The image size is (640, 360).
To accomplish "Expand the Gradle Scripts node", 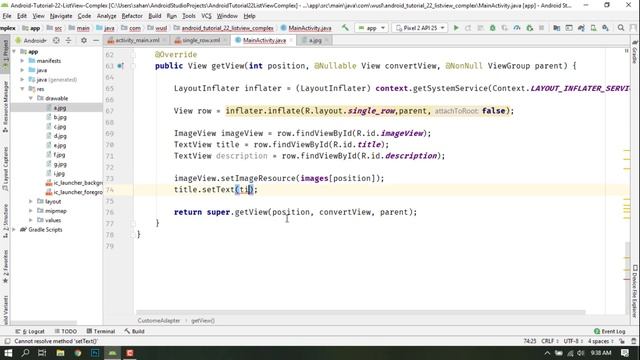I will 15,230.
